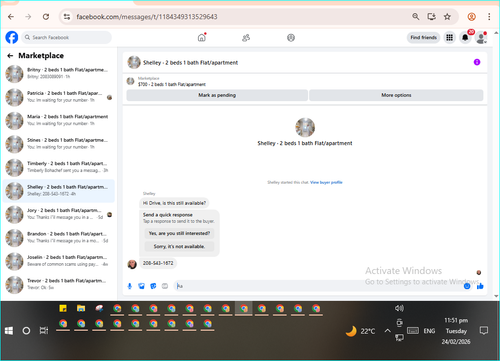500x361 pixels.
Task: Click the voice clip microphone icon
Action: [x=130, y=286]
